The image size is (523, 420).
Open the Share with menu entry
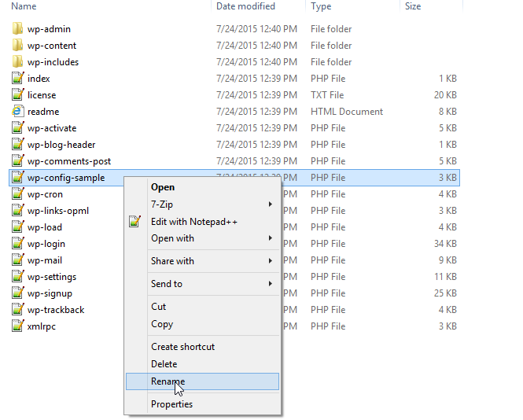pyautogui.click(x=202, y=261)
